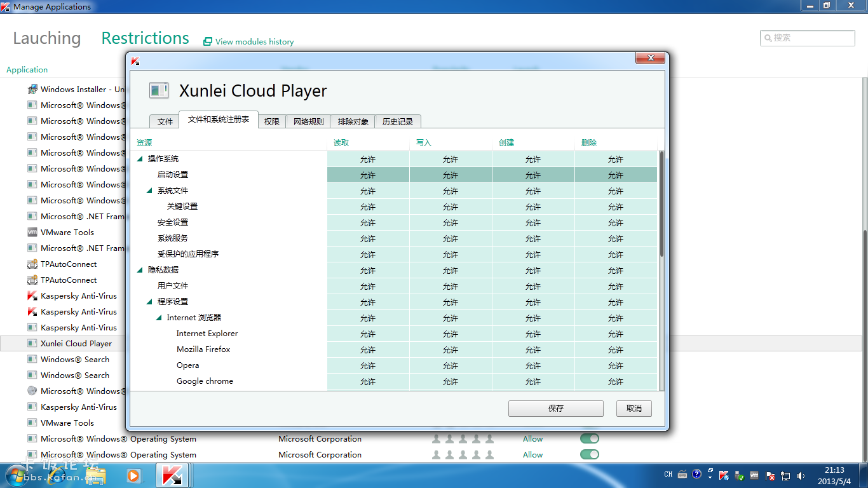Click the Windows Installer icon in application list
Image resolution: width=868 pixels, height=488 pixels.
(x=32, y=89)
